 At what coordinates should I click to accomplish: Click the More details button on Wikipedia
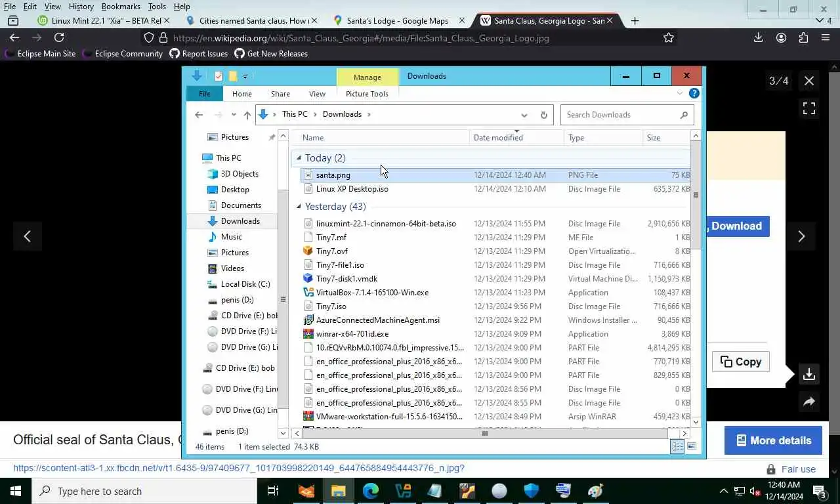(773, 440)
